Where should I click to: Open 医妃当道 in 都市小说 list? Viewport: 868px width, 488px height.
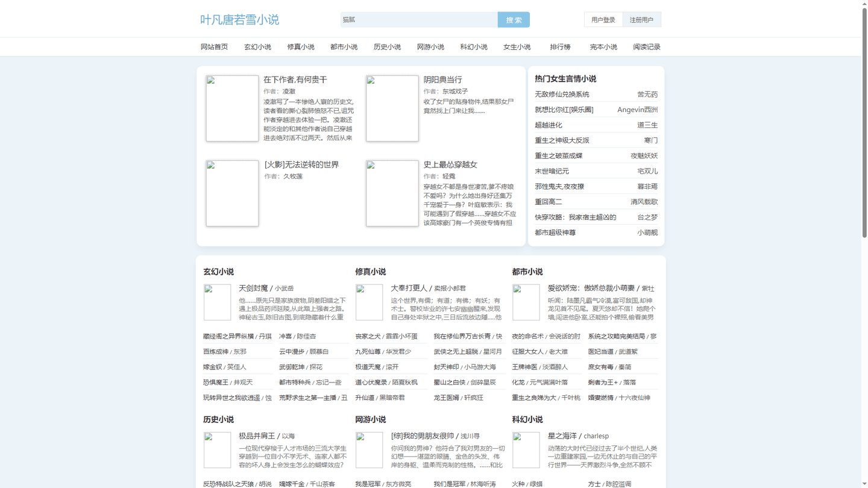601,352
